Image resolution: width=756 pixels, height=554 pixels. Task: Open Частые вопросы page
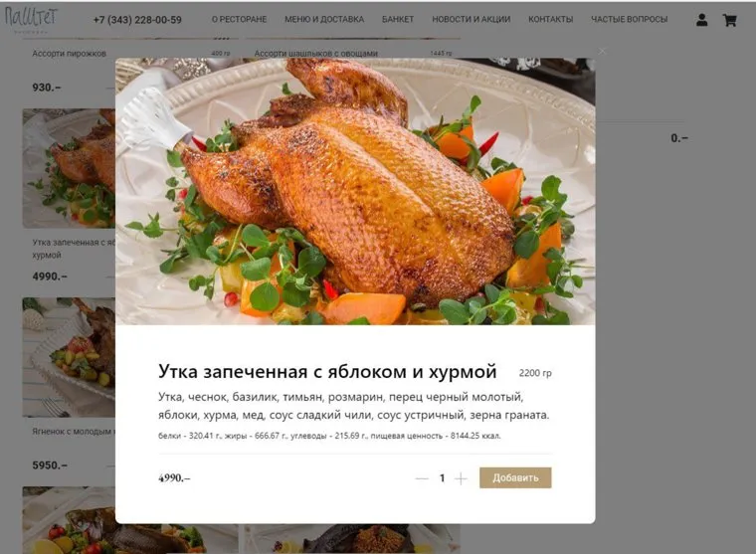630,19
